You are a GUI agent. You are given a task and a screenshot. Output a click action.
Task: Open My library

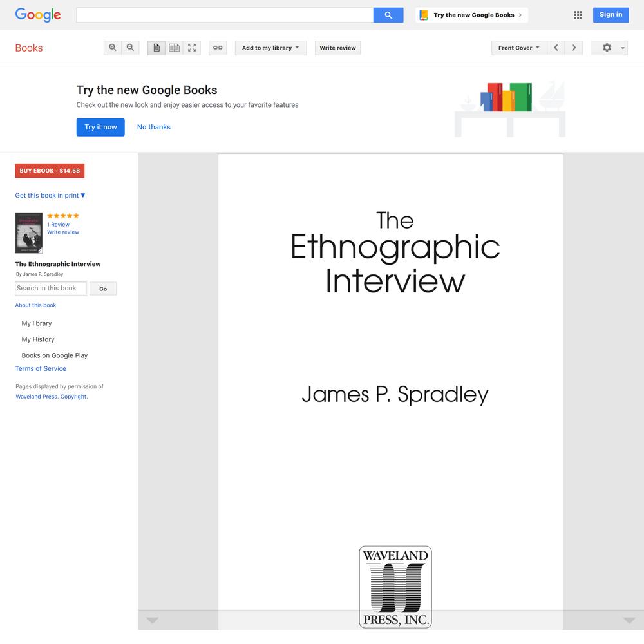coord(37,323)
